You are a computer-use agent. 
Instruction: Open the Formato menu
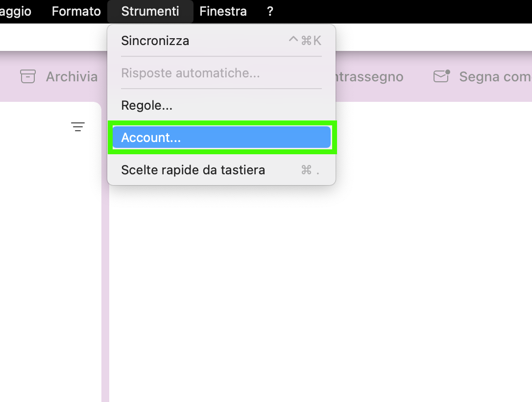coord(76,11)
